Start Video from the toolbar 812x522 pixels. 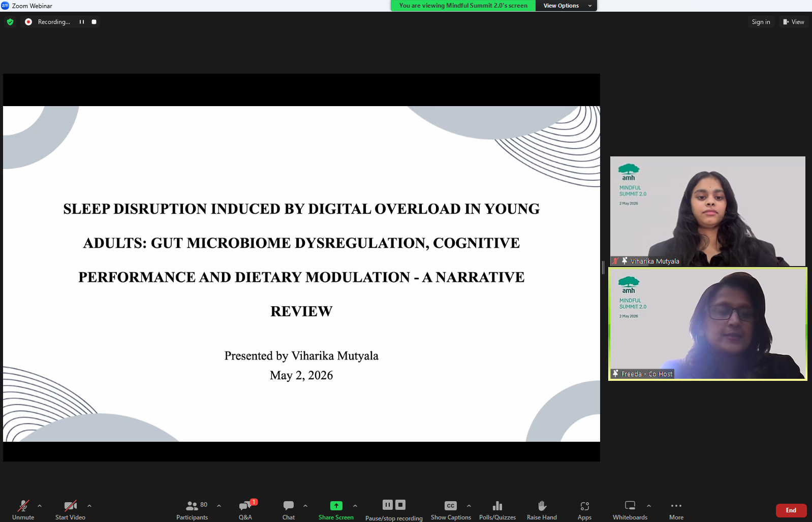click(x=70, y=510)
